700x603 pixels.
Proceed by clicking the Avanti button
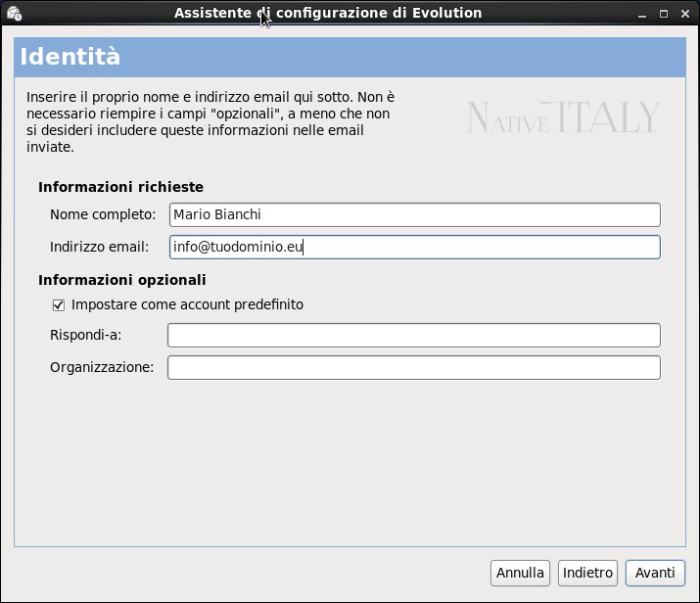(x=655, y=573)
